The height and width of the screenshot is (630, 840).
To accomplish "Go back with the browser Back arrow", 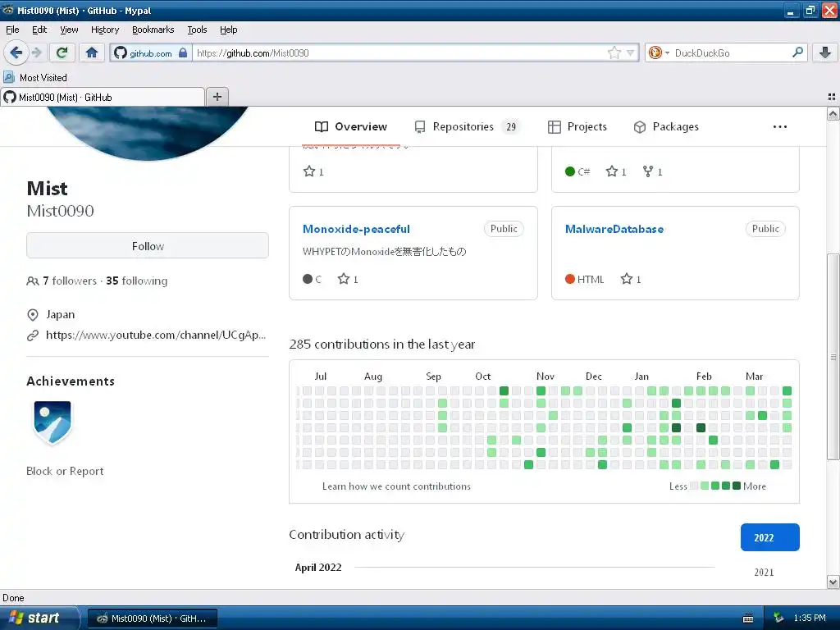I will pos(16,52).
